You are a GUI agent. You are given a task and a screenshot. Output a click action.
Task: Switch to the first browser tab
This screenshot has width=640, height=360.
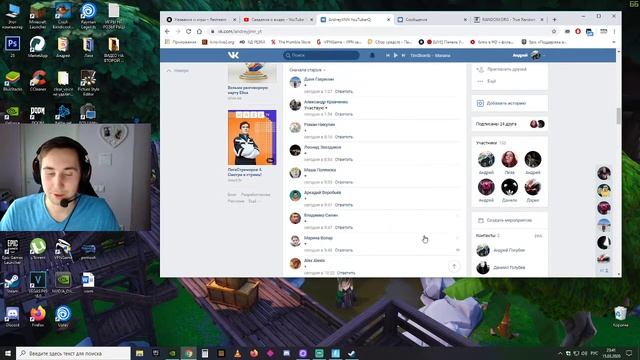pyautogui.click(x=200, y=19)
